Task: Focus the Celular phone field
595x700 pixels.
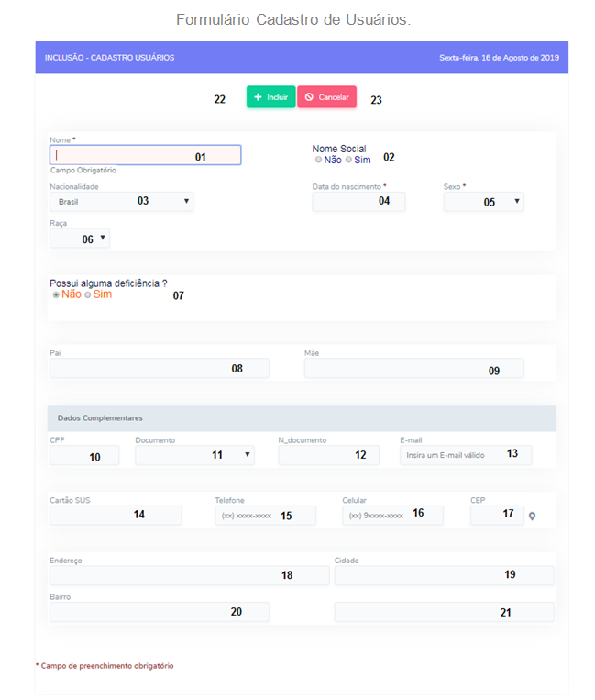Action: [x=392, y=516]
